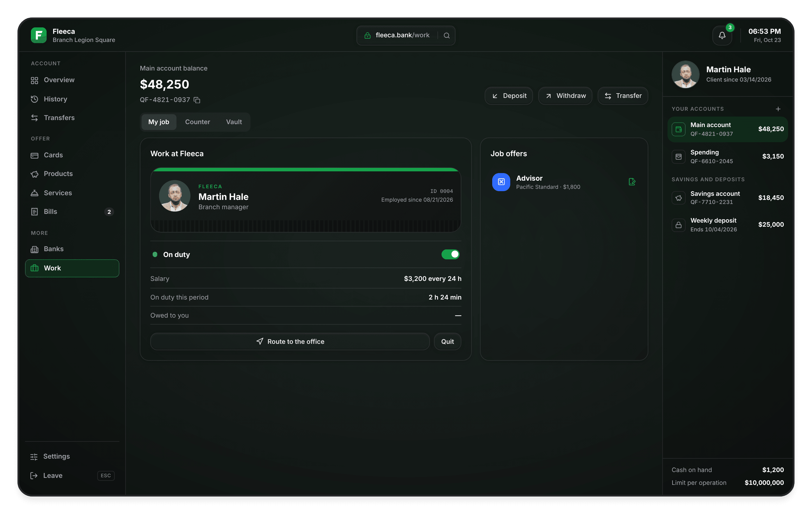Click Leave to exit the bank
The width and height of the screenshot is (812, 514).
click(x=72, y=476)
